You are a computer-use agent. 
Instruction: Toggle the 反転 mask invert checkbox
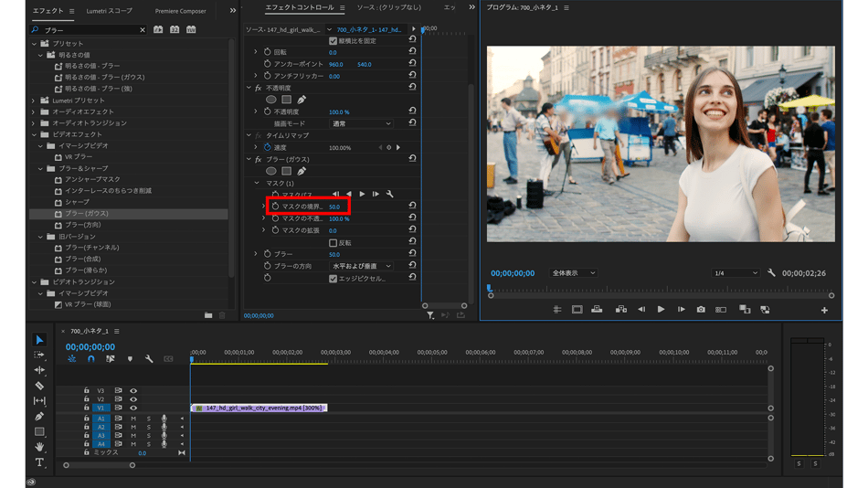click(x=333, y=243)
